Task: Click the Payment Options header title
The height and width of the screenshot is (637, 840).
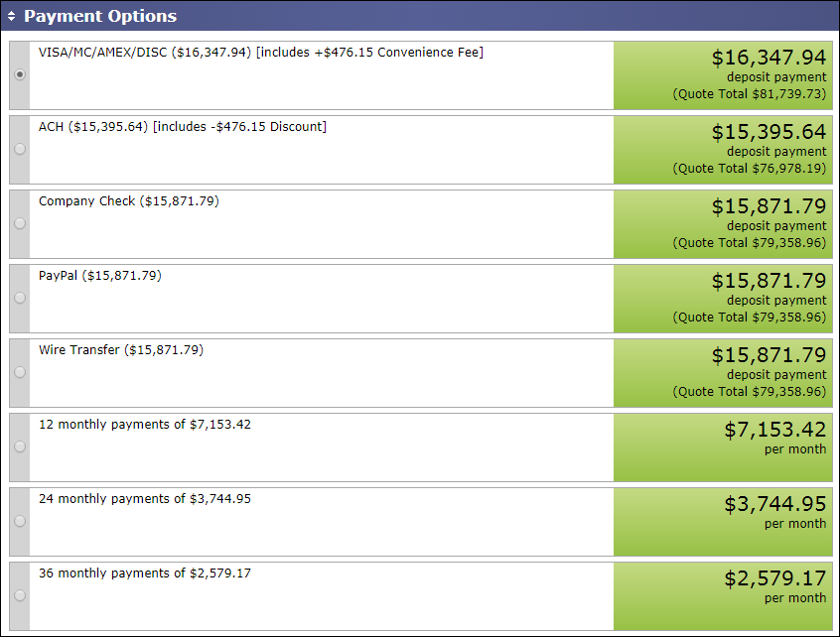Action: point(100,17)
